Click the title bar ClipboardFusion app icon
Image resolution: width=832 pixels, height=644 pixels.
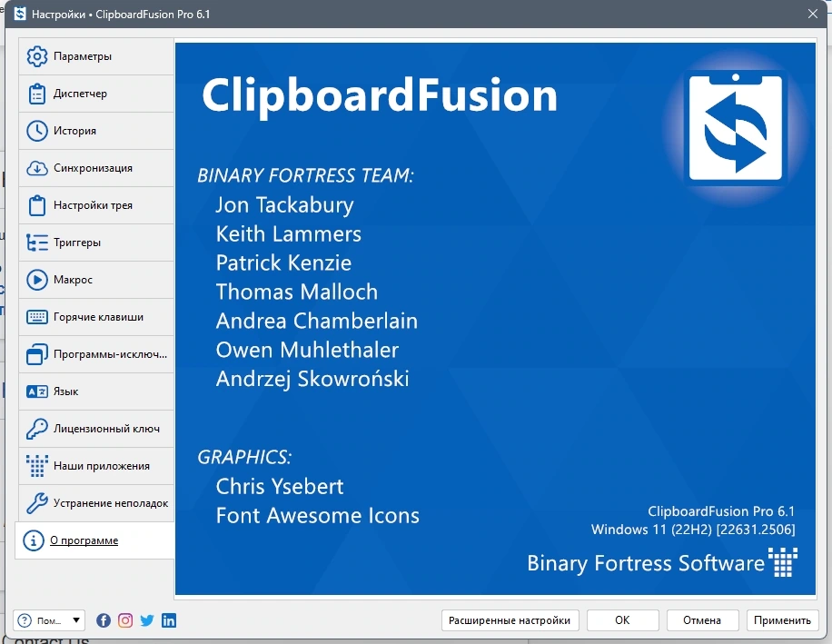tap(20, 14)
